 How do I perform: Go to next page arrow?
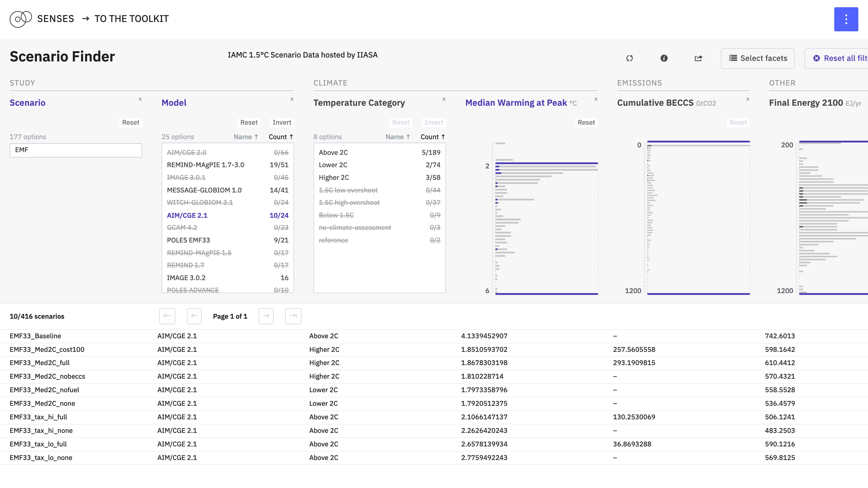pyautogui.click(x=266, y=316)
